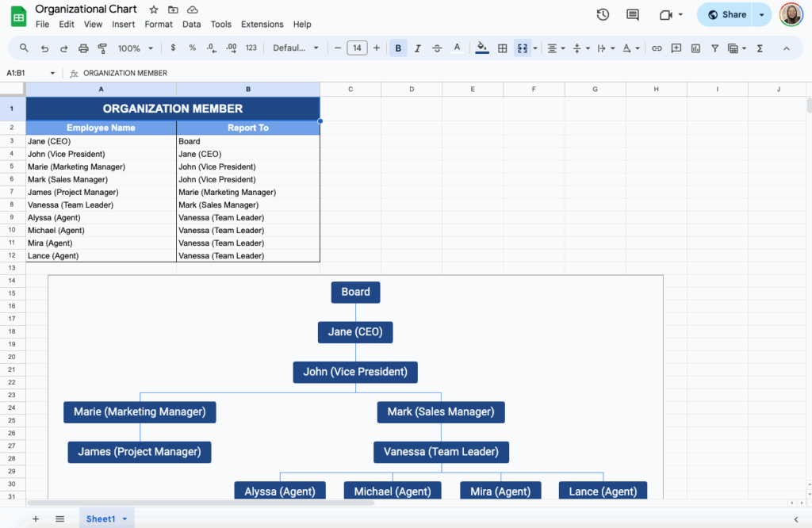This screenshot has height=528, width=812.
Task: Select the paint format tool
Action: [104, 48]
